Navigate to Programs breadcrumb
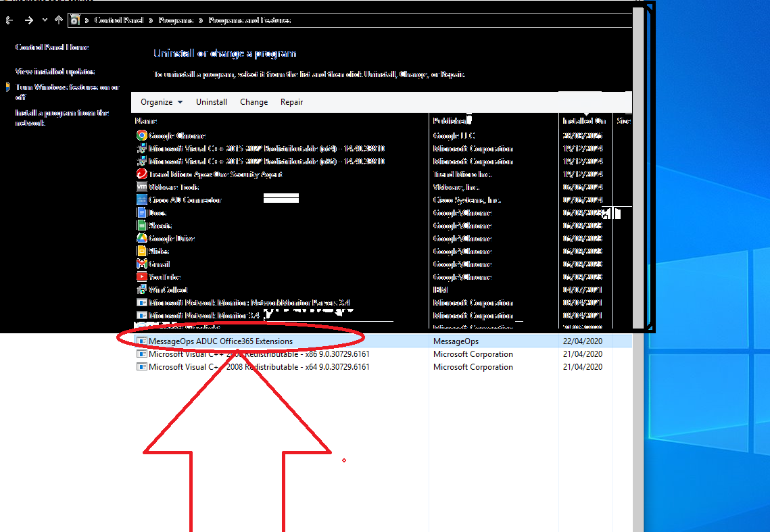 (x=176, y=20)
